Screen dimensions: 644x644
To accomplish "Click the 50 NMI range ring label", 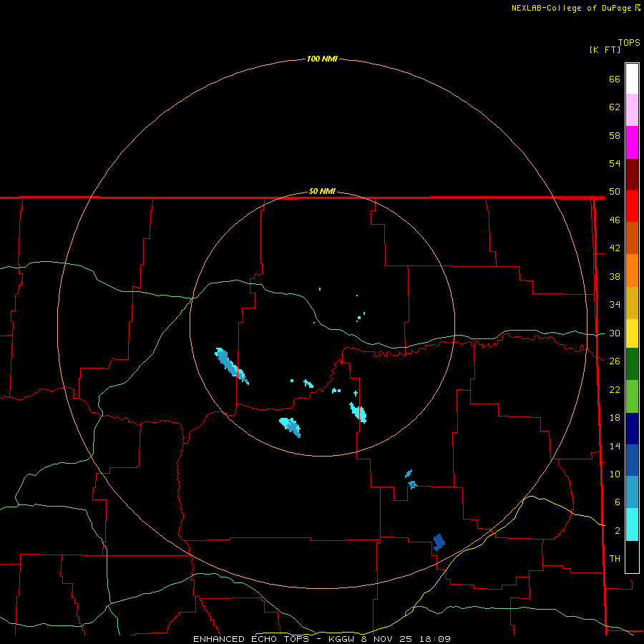I will 322,191.
